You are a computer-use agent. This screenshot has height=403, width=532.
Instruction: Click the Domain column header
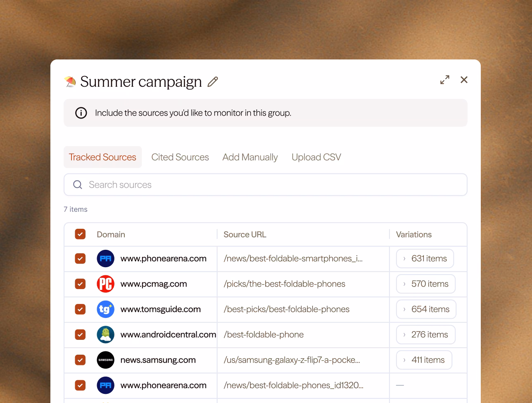pyautogui.click(x=111, y=234)
